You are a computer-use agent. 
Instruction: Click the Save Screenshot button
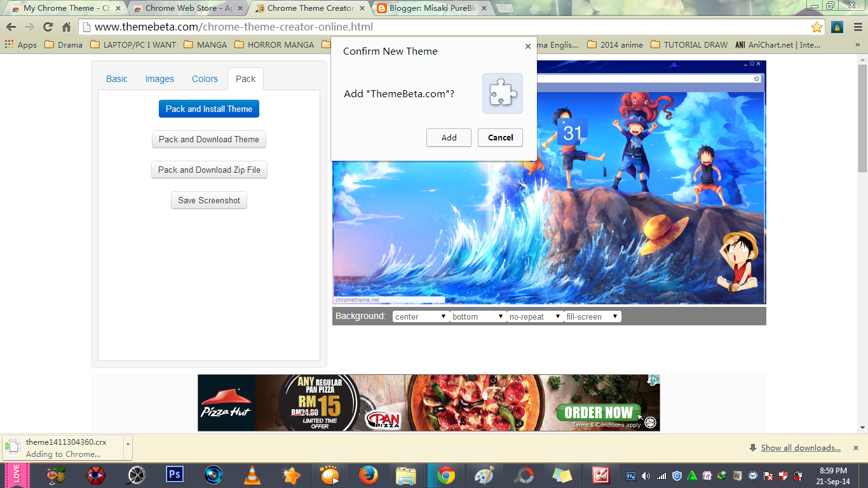[x=209, y=200]
